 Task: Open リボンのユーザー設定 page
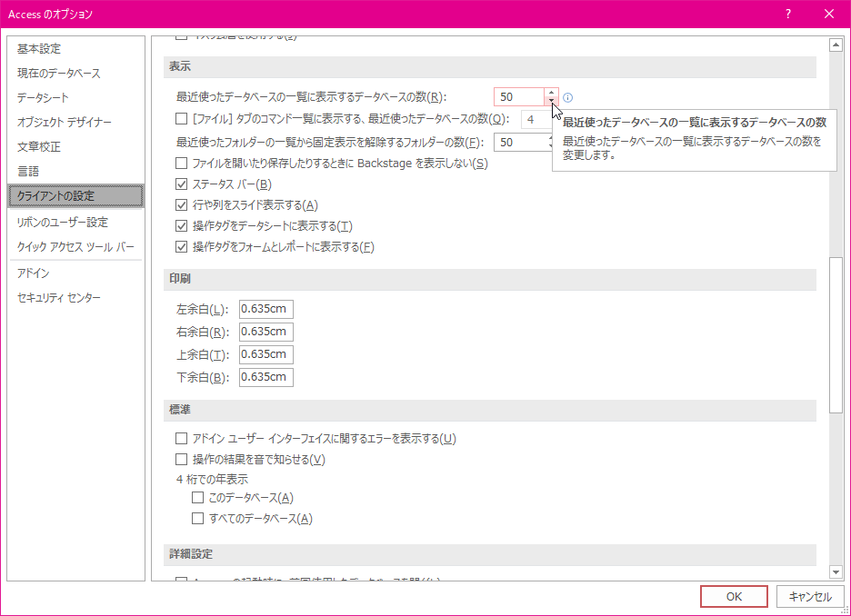pyautogui.click(x=63, y=222)
